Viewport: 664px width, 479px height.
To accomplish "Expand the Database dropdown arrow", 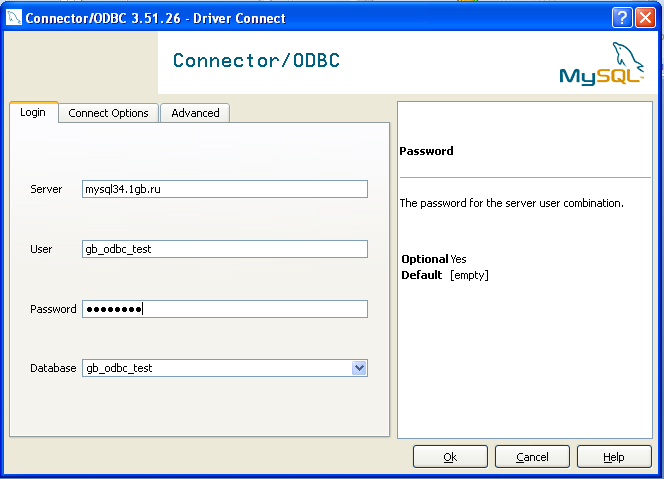I will [x=359, y=368].
